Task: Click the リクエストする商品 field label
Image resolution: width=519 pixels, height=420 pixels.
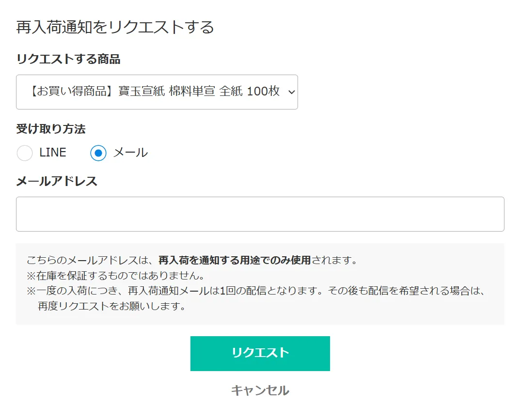Action: tap(68, 59)
